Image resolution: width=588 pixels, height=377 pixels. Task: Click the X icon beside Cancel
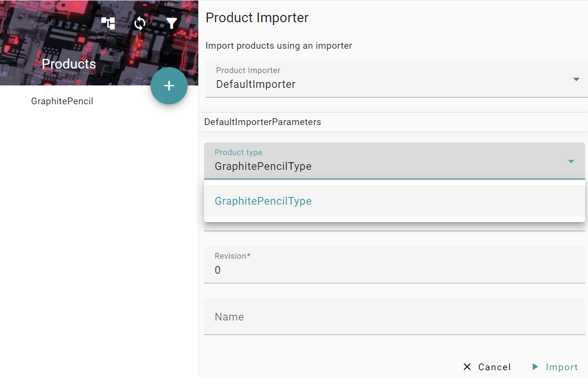[467, 367]
